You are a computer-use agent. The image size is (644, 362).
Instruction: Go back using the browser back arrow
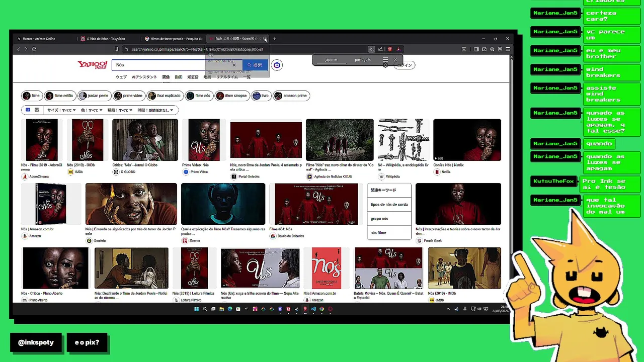(x=19, y=49)
